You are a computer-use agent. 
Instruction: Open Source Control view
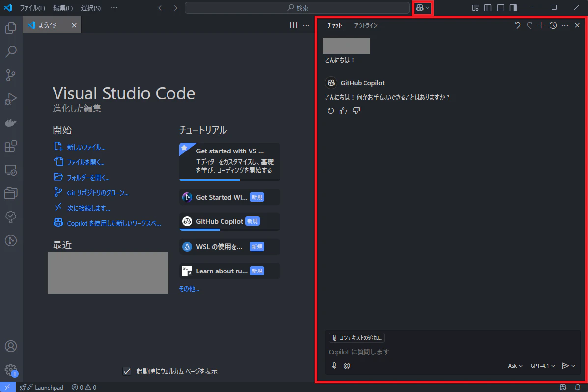point(11,75)
